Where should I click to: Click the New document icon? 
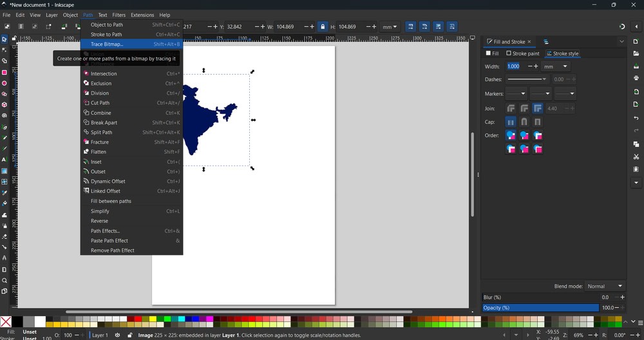click(x=636, y=41)
